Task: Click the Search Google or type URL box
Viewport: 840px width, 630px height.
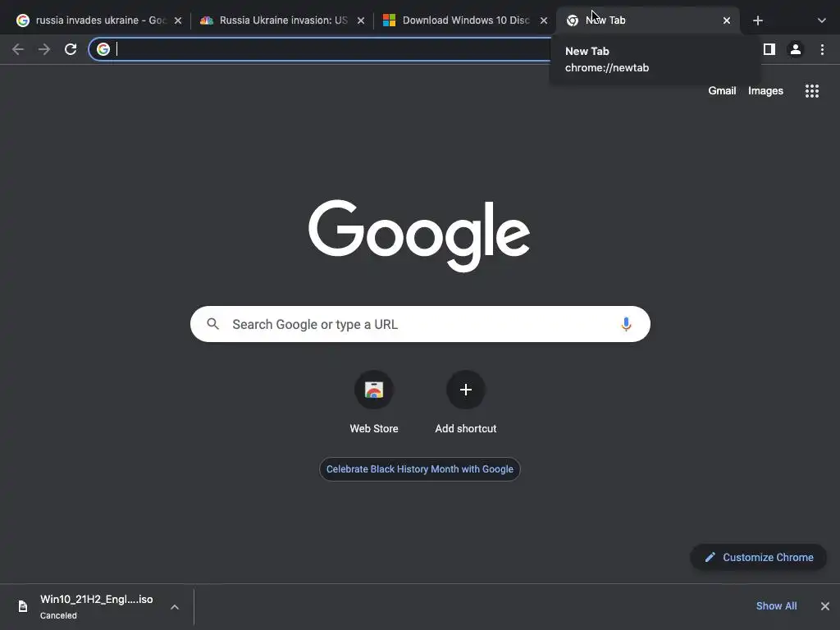Action: (x=420, y=324)
